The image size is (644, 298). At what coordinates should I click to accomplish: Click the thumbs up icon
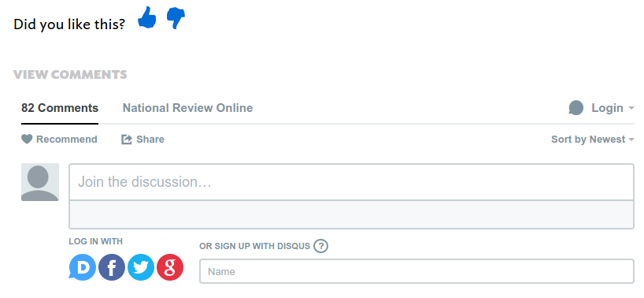click(x=146, y=18)
